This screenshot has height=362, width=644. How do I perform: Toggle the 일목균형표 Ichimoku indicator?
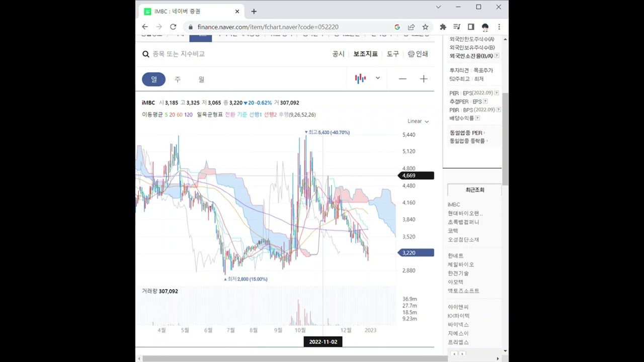[x=210, y=115]
